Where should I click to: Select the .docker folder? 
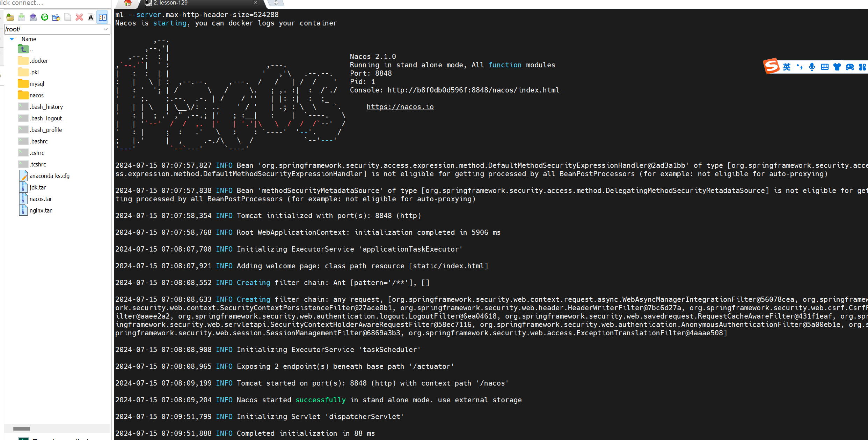click(x=33, y=61)
